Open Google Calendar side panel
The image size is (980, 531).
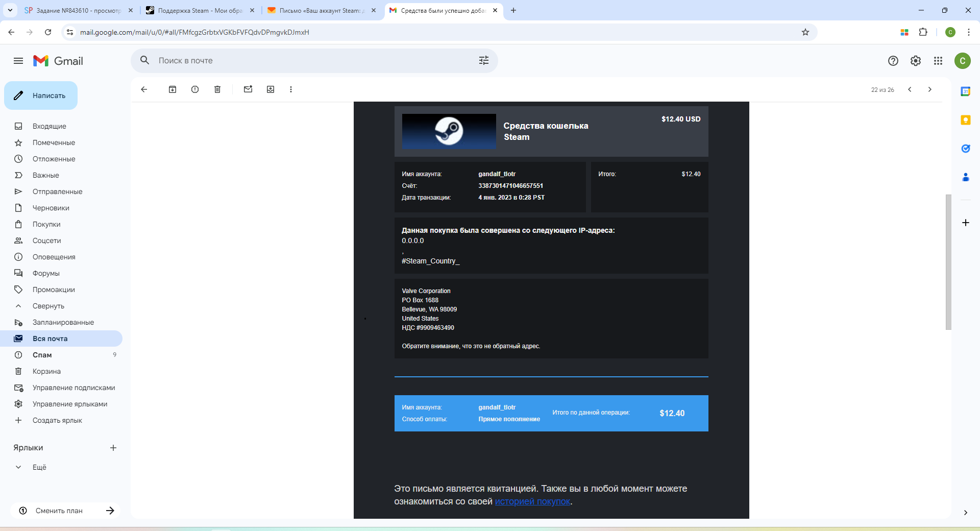click(x=966, y=91)
